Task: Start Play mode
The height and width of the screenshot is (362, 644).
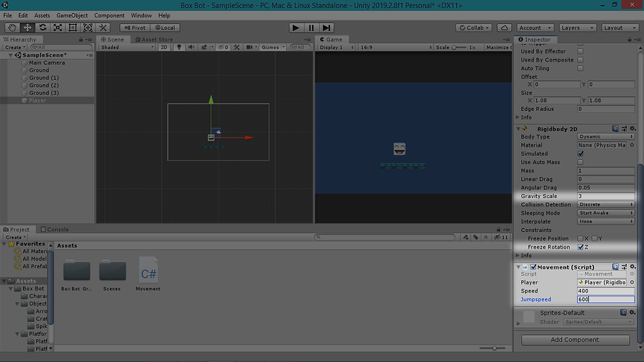Action: (295, 28)
